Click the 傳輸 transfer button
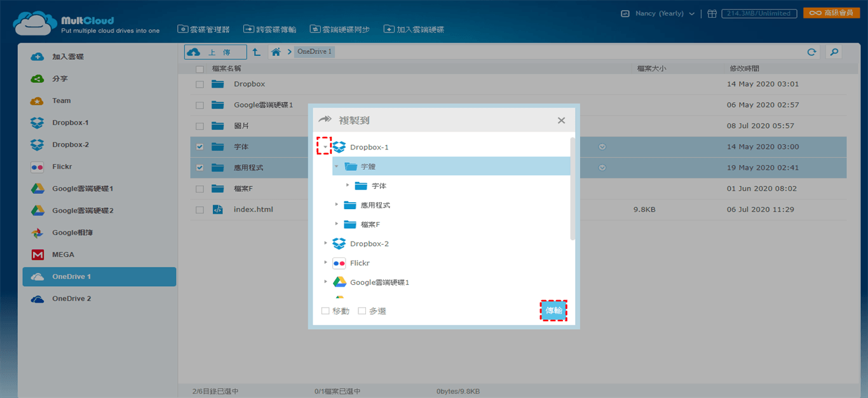This screenshot has width=868, height=398. 553,310
